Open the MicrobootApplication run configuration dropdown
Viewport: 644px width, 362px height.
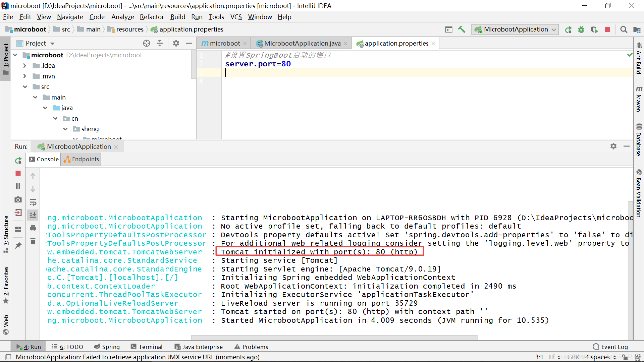pos(516,29)
